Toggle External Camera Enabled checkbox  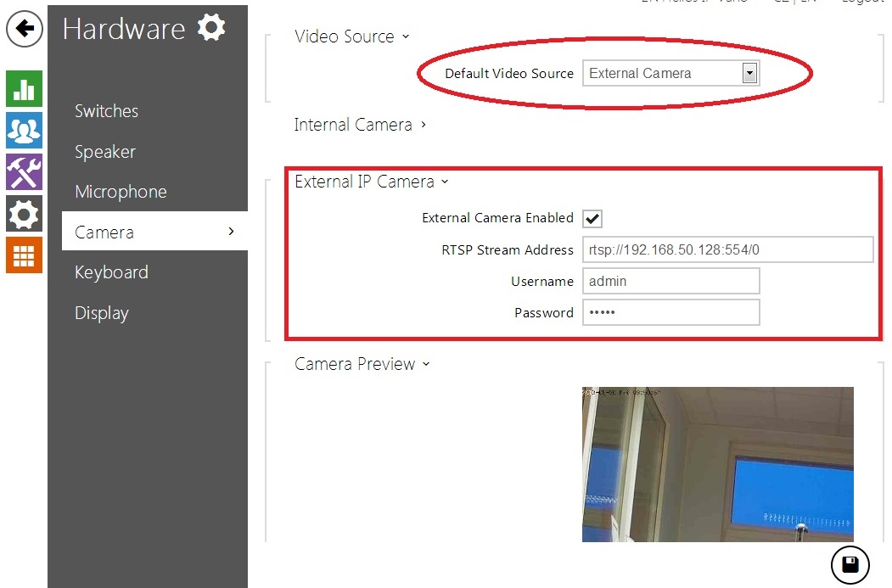coord(592,219)
